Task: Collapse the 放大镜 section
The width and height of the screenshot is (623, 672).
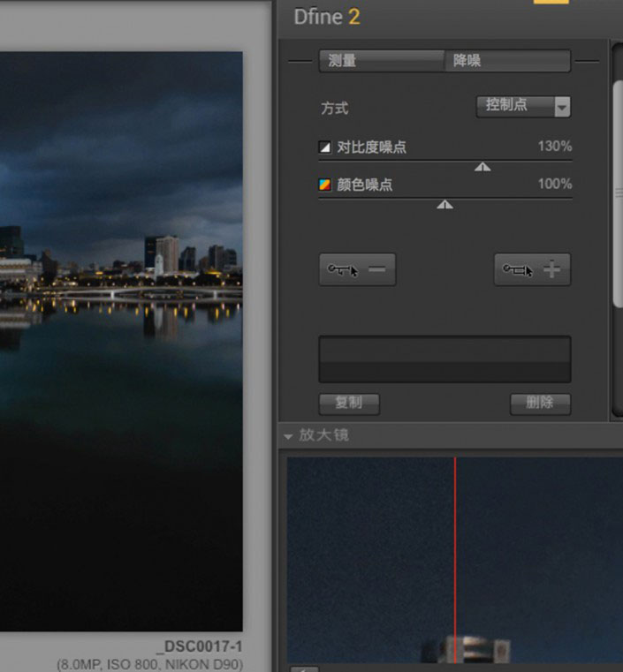Action: 288,436
